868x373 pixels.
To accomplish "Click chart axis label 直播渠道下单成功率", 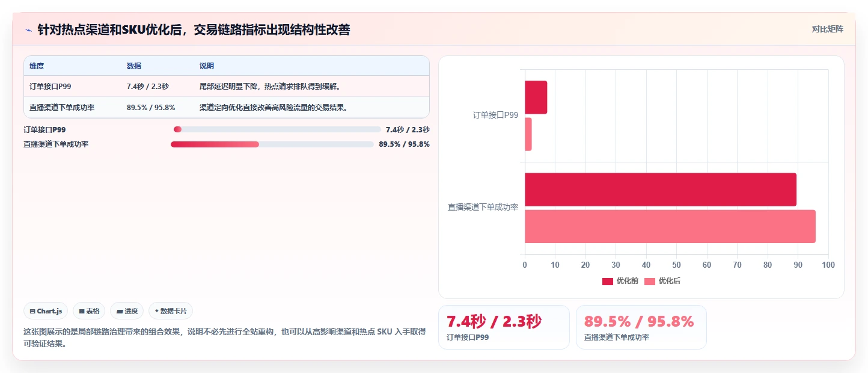I will click(x=483, y=208).
